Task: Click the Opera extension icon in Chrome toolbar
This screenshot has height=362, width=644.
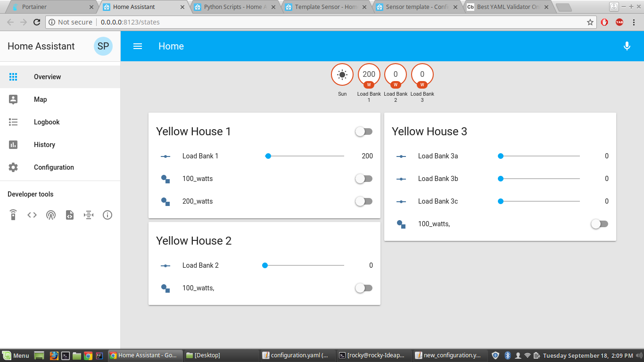Action: point(604,22)
